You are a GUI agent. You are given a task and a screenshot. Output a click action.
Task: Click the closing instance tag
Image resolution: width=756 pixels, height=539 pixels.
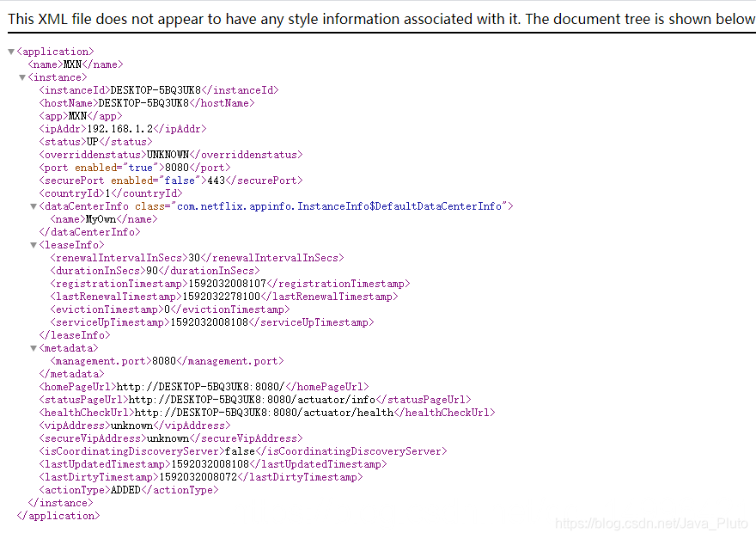tap(60, 503)
